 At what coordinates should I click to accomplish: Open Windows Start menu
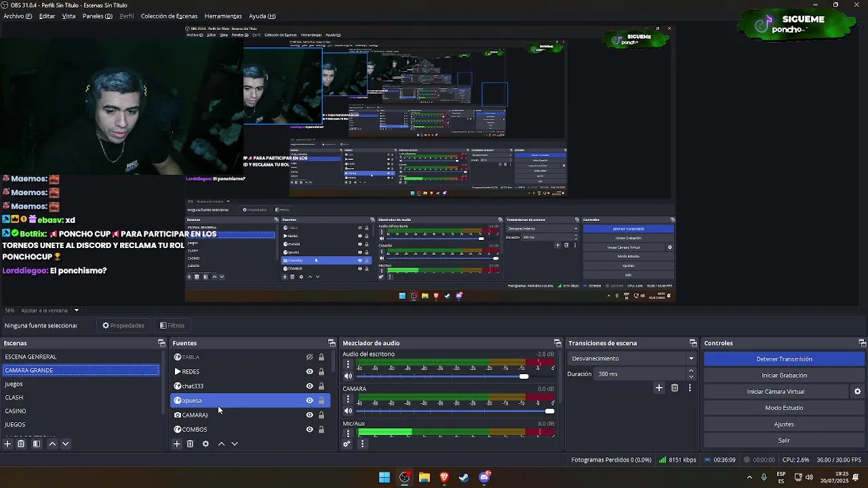(x=384, y=477)
